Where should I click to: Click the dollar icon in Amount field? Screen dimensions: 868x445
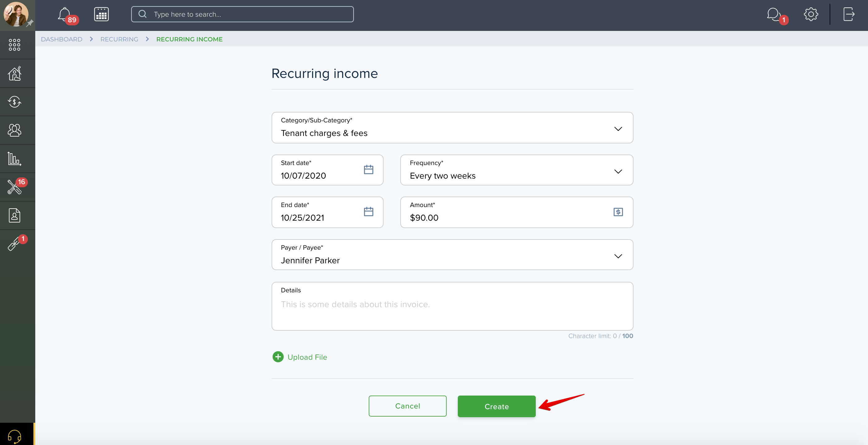618,212
